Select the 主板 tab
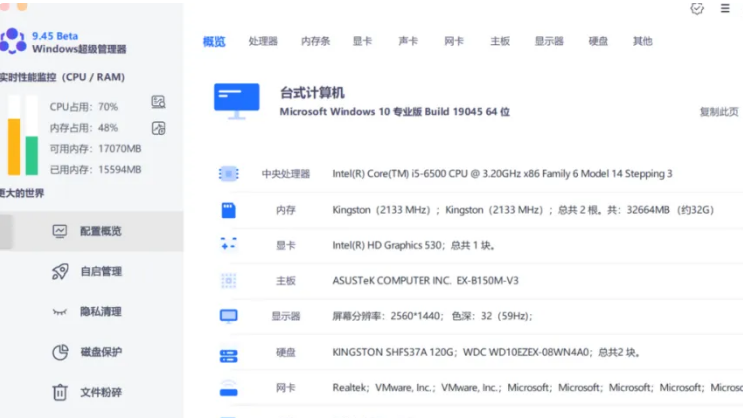The height and width of the screenshot is (418, 743). click(500, 42)
